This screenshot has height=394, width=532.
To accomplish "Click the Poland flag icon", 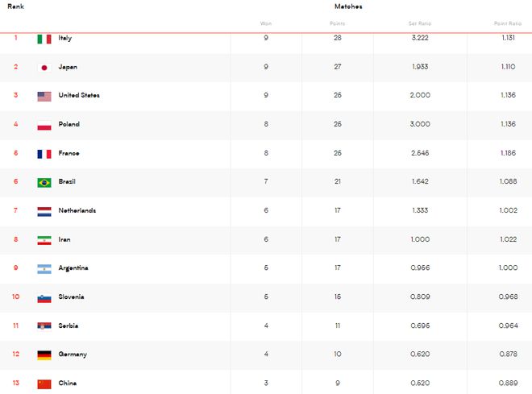I will click(x=44, y=126).
